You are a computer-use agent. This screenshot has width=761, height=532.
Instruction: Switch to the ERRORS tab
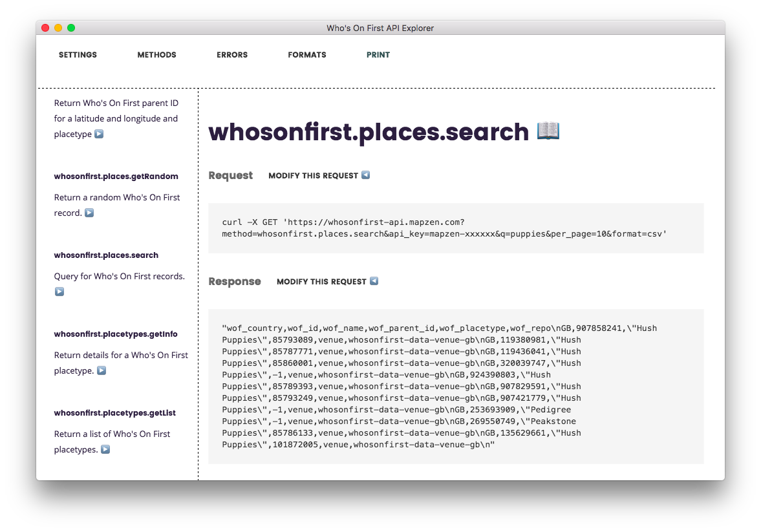pos(232,55)
